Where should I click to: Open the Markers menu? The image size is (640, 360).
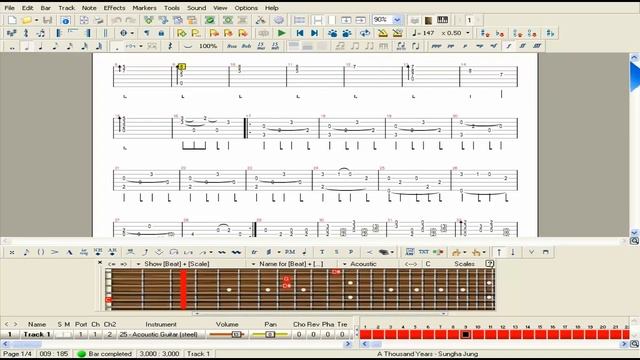point(144,8)
